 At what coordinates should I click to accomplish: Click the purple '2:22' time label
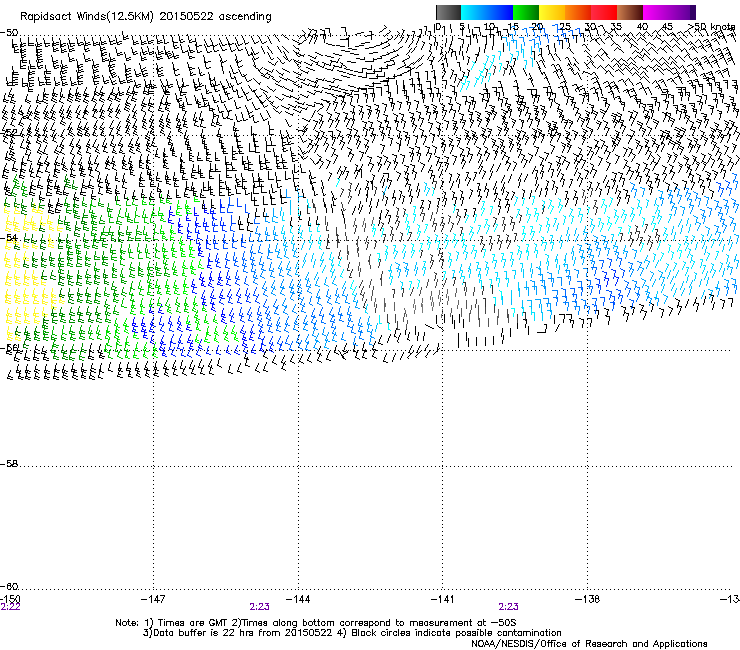click(10, 607)
